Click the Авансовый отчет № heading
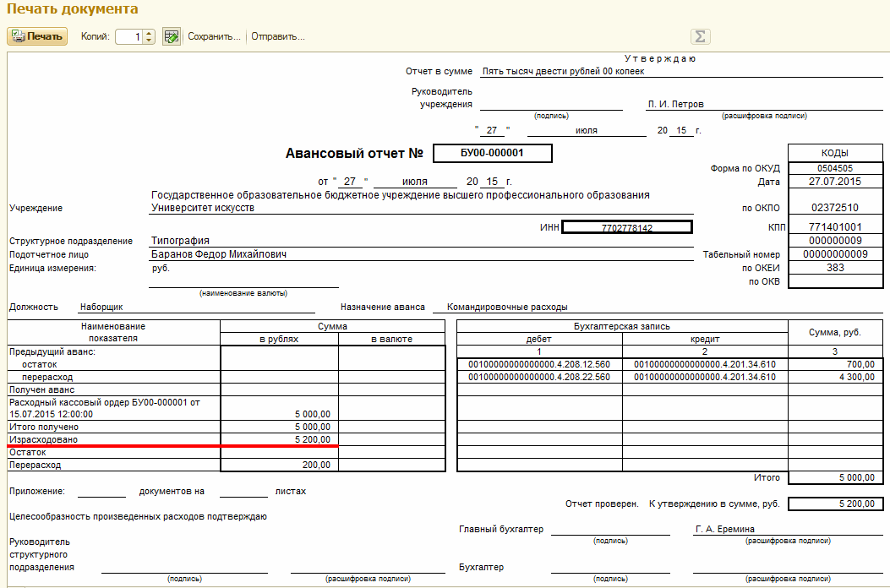Image resolution: width=890 pixels, height=588 pixels. point(354,154)
